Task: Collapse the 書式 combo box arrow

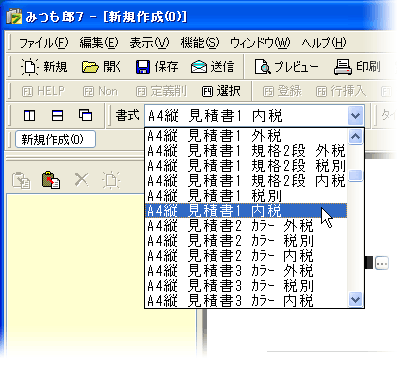Action: 355,116
